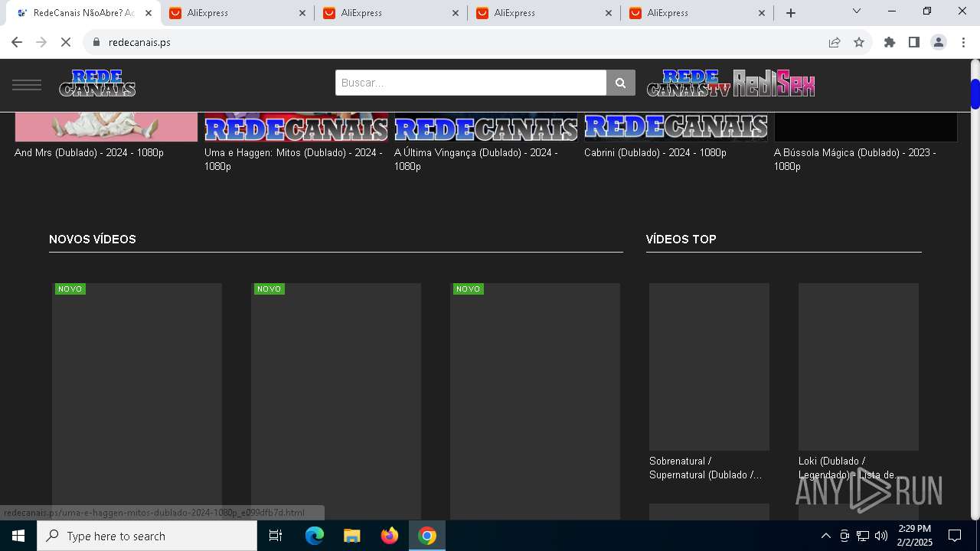The height and width of the screenshot is (551, 980).
Task: Open Chrome three-dot menu
Action: (963, 42)
